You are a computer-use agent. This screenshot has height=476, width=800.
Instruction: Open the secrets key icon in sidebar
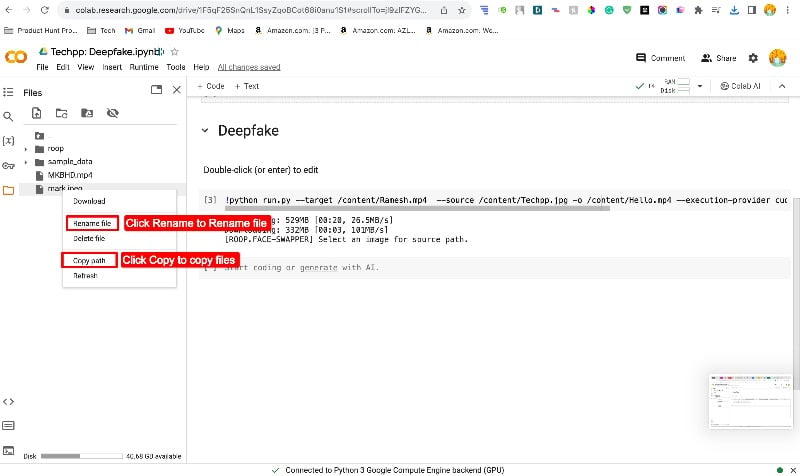pyautogui.click(x=8, y=165)
